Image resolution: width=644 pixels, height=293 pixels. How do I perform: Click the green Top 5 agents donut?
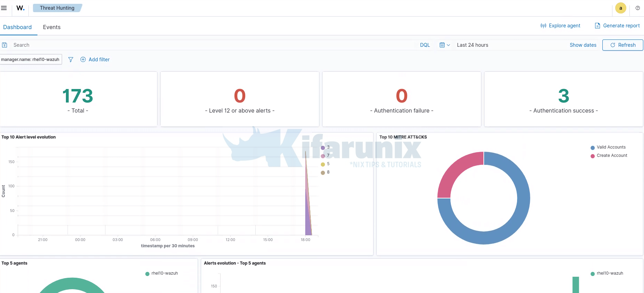tap(72, 283)
